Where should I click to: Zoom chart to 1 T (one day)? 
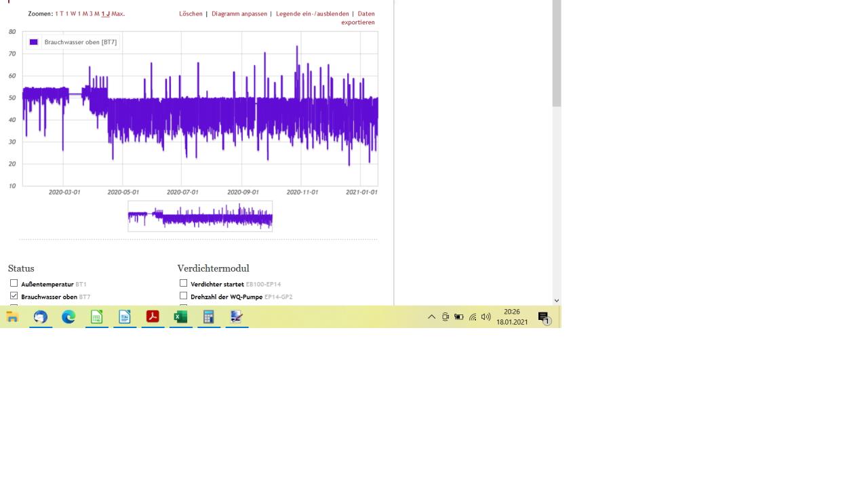[x=60, y=14]
